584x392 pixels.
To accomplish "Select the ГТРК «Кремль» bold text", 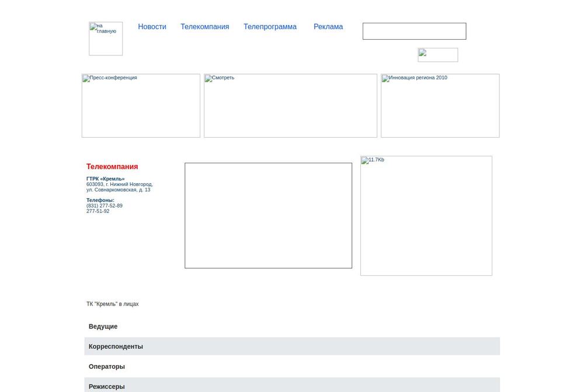I will click(x=105, y=179).
